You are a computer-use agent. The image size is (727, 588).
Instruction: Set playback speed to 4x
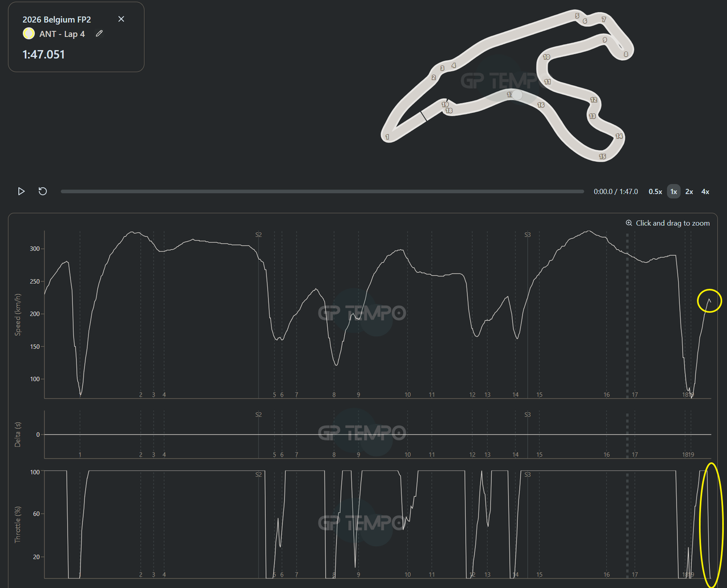click(705, 192)
